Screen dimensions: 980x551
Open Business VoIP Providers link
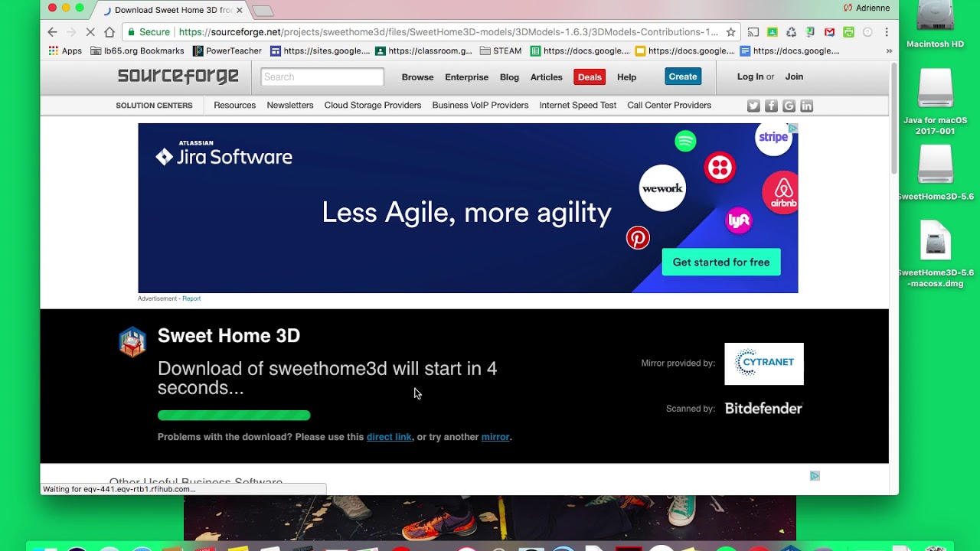(x=480, y=106)
